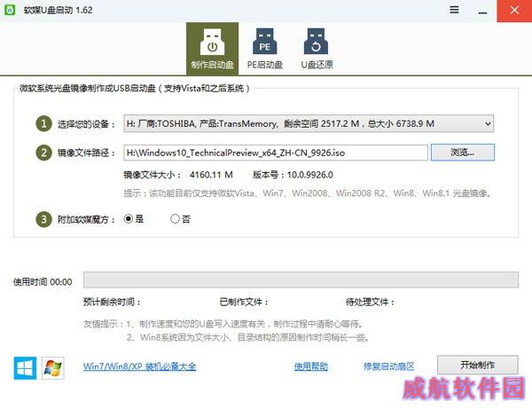This screenshot has width=532, height=409.
Task: Click the Windows 7 flag logo icon
Action: 53,367
